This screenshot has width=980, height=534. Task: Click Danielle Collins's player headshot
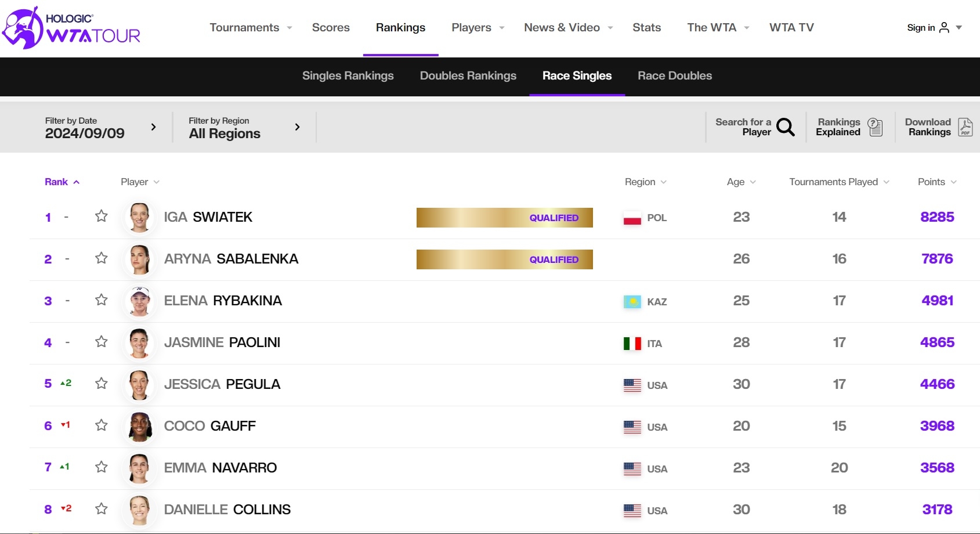click(139, 510)
